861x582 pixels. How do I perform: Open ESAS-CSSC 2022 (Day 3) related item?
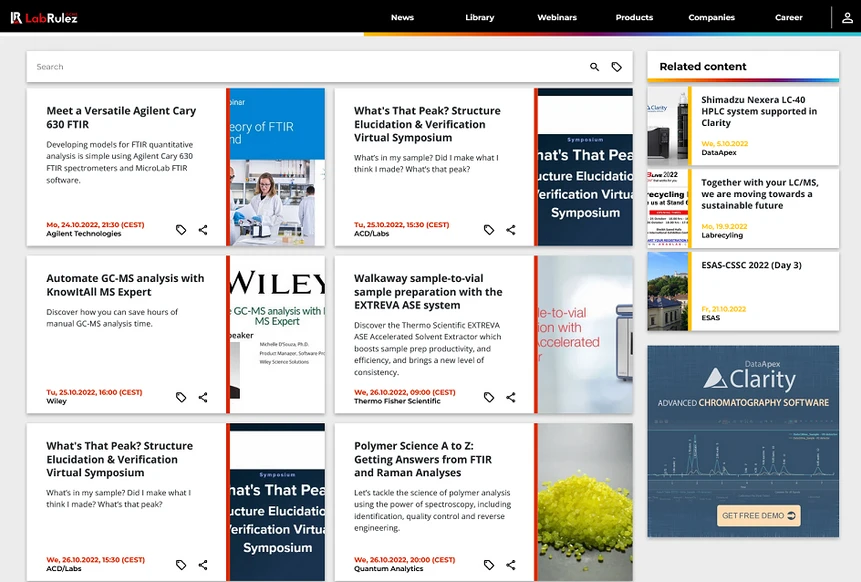click(751, 265)
